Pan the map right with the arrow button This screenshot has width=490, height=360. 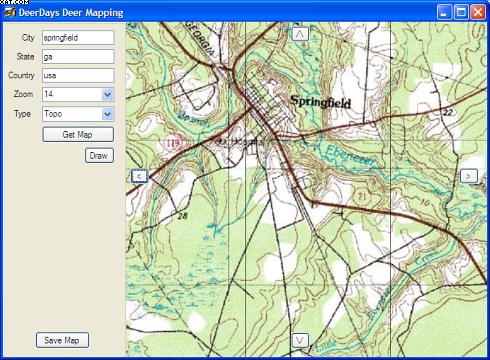click(x=468, y=176)
